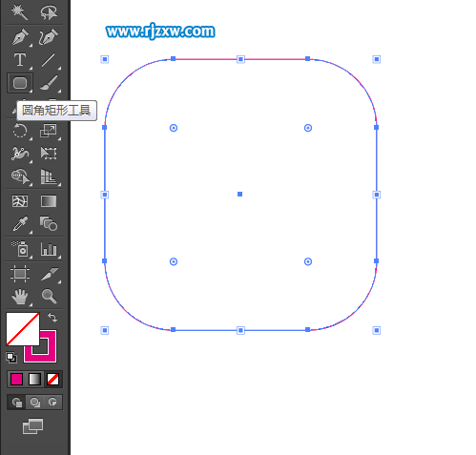Image resolution: width=476 pixels, height=455 pixels.
Task: Select the Hand tool
Action: click(x=20, y=297)
